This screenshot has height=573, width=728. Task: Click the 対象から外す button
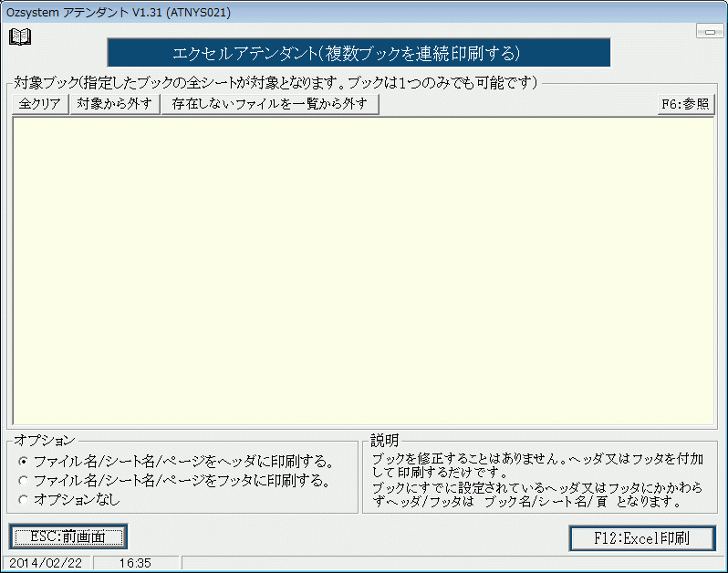tap(114, 103)
